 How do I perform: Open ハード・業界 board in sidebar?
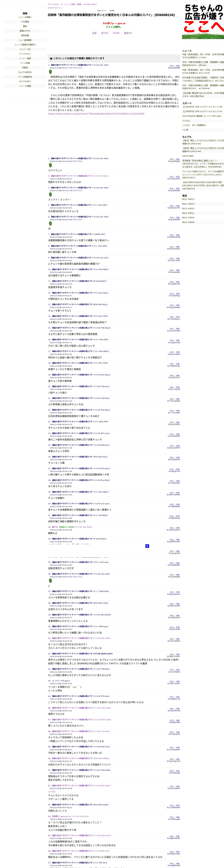click(x=25, y=58)
